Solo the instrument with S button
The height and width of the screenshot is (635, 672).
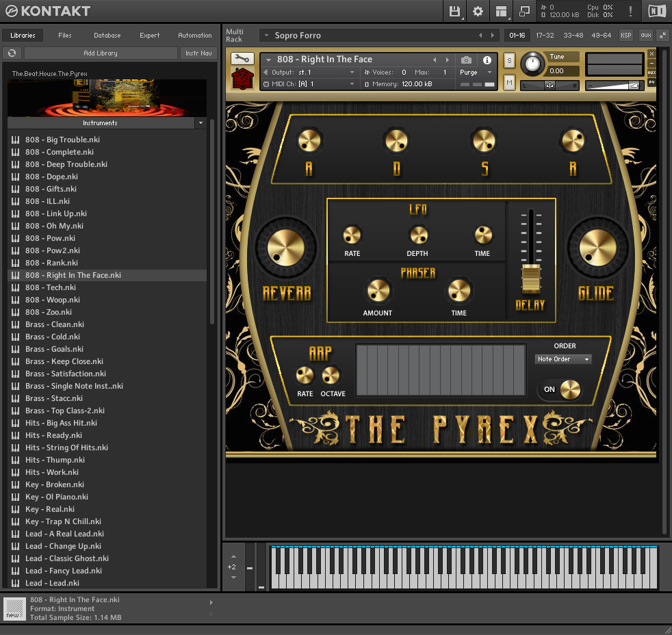click(x=509, y=61)
